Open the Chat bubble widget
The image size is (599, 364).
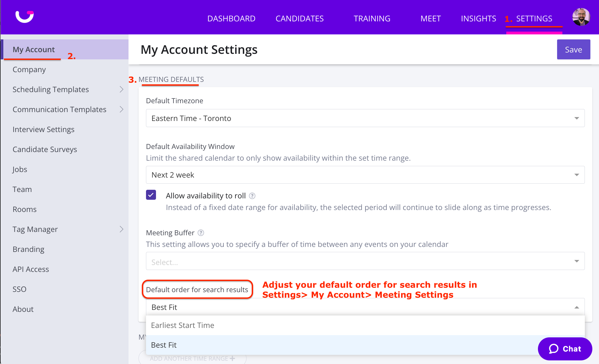click(x=565, y=349)
